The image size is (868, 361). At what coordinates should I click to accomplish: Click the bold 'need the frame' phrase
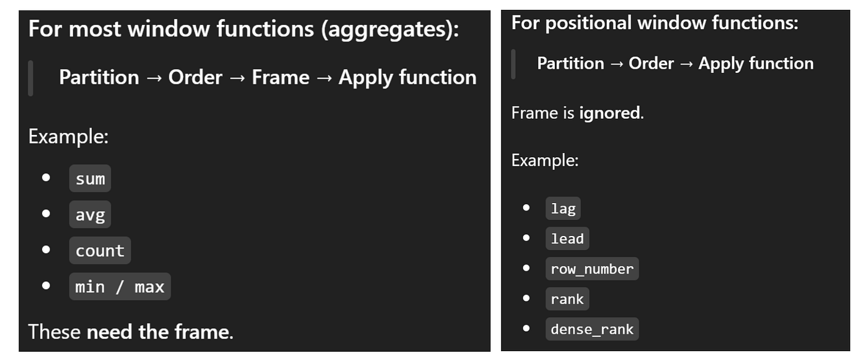157,332
